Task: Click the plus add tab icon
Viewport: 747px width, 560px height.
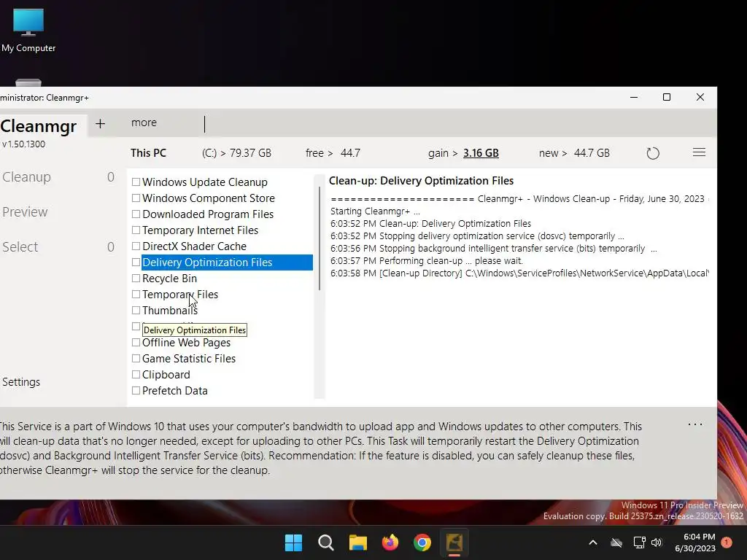Action: coord(100,124)
